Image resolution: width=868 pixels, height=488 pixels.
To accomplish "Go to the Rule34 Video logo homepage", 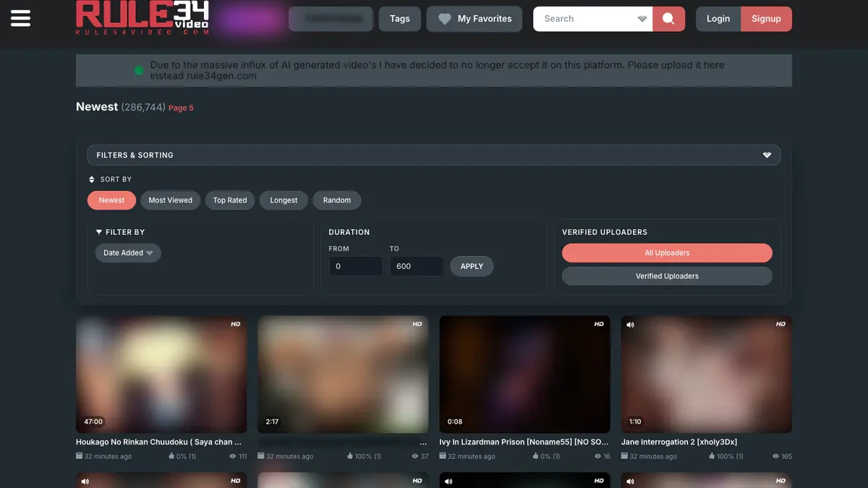I will (143, 18).
